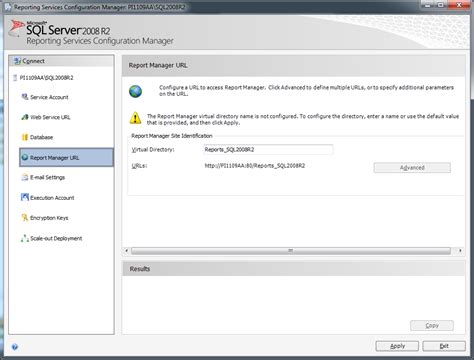Click the Apply button
Screen dimensions: 474x360
[397, 346]
